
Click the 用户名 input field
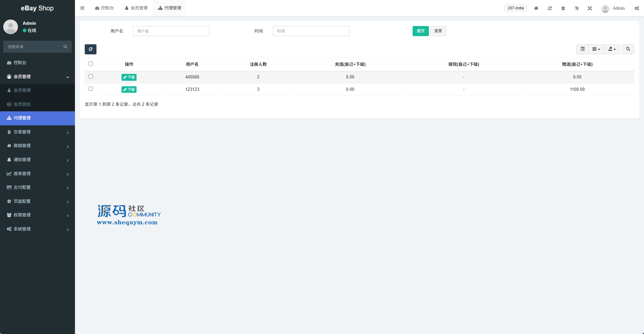[x=171, y=31]
